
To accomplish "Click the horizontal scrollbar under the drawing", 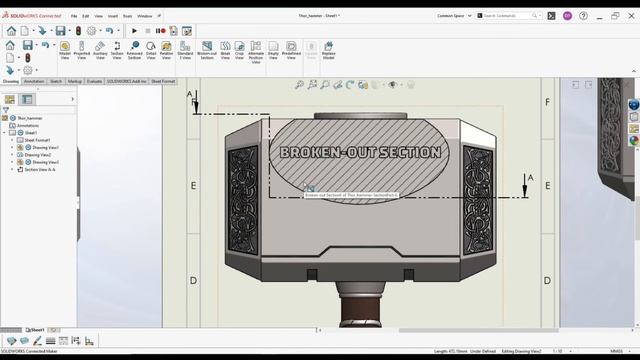I will [x=478, y=330].
